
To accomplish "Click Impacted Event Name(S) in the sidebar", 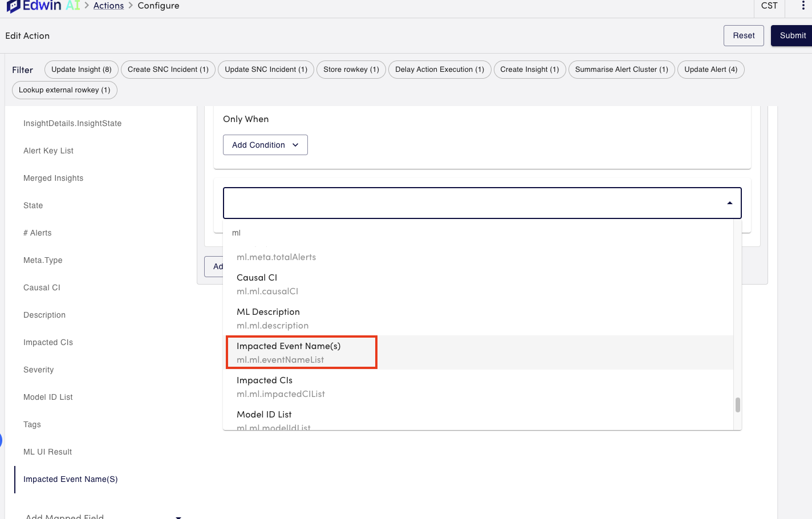I will pyautogui.click(x=70, y=479).
